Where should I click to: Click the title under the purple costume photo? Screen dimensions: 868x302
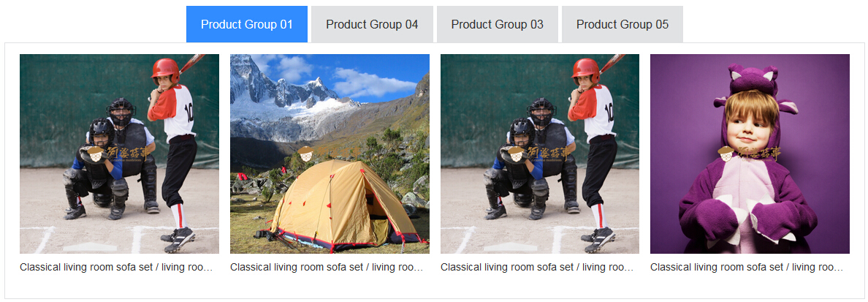pos(747,267)
